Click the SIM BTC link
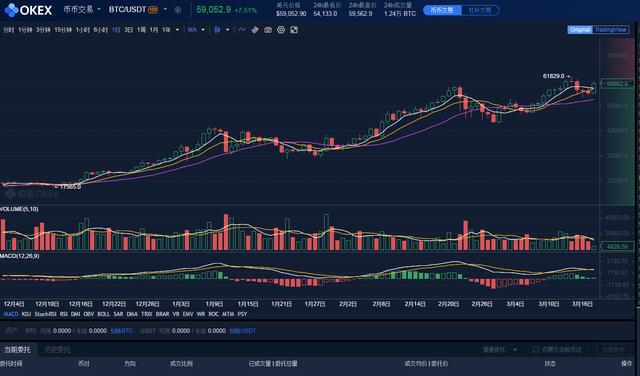 (122, 331)
